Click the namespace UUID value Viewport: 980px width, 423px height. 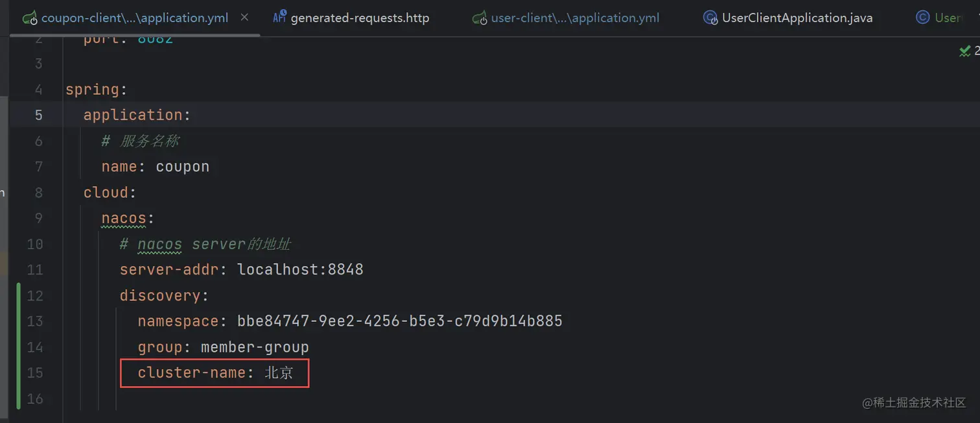pos(399,321)
